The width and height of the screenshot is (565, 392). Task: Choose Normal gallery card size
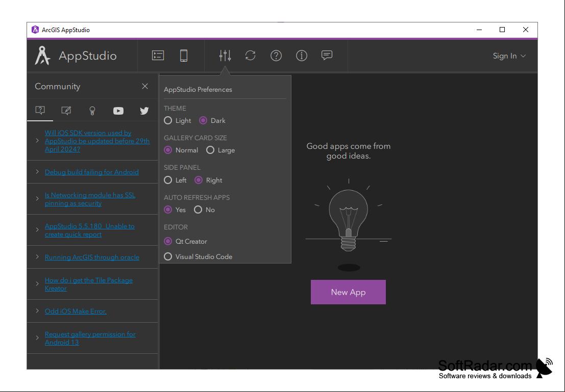coord(181,150)
